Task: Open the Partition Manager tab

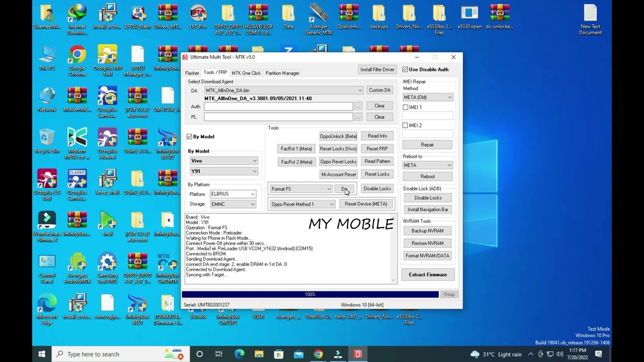Action: pos(282,73)
